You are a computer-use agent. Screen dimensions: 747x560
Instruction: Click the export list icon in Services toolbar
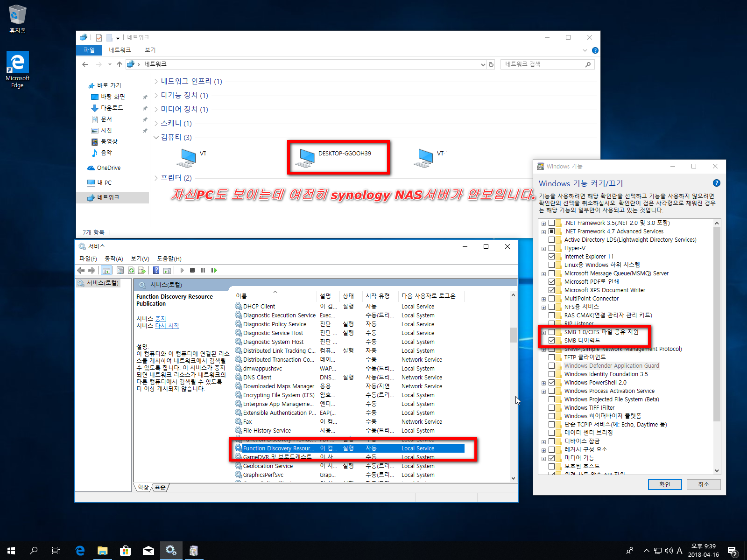point(142,270)
